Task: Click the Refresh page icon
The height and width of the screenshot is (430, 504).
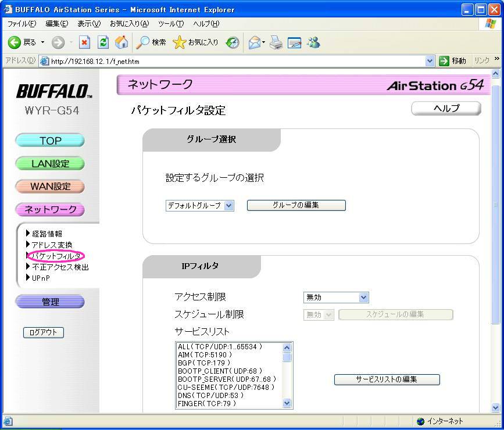Action: click(103, 42)
